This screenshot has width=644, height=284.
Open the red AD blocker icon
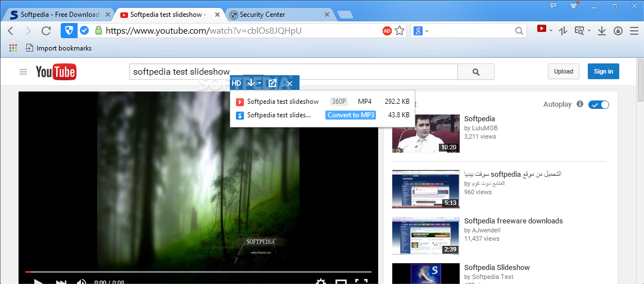tap(387, 31)
